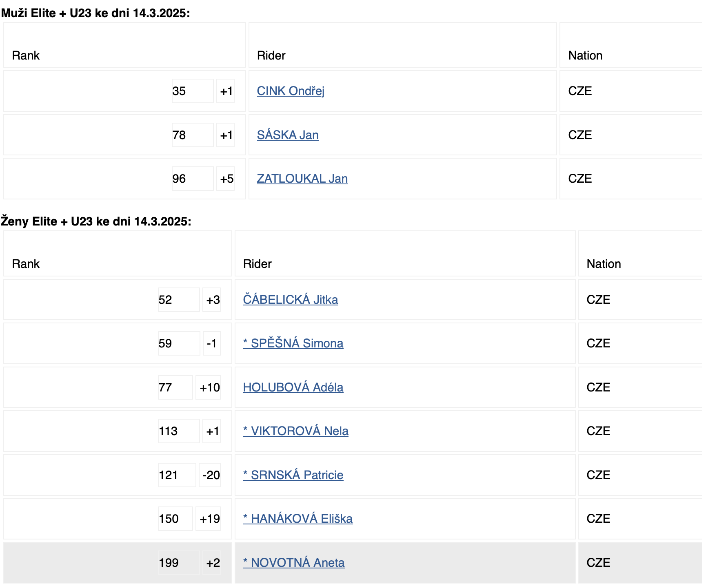Screen dimensions: 706x588
Task: Select the HANÁKOVÁ Eliška link
Action: point(298,519)
